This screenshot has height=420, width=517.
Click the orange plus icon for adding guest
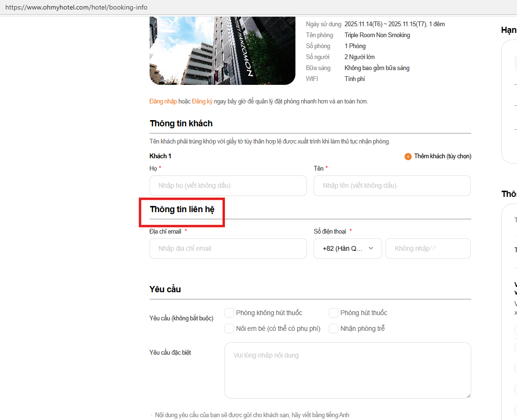pos(408,156)
